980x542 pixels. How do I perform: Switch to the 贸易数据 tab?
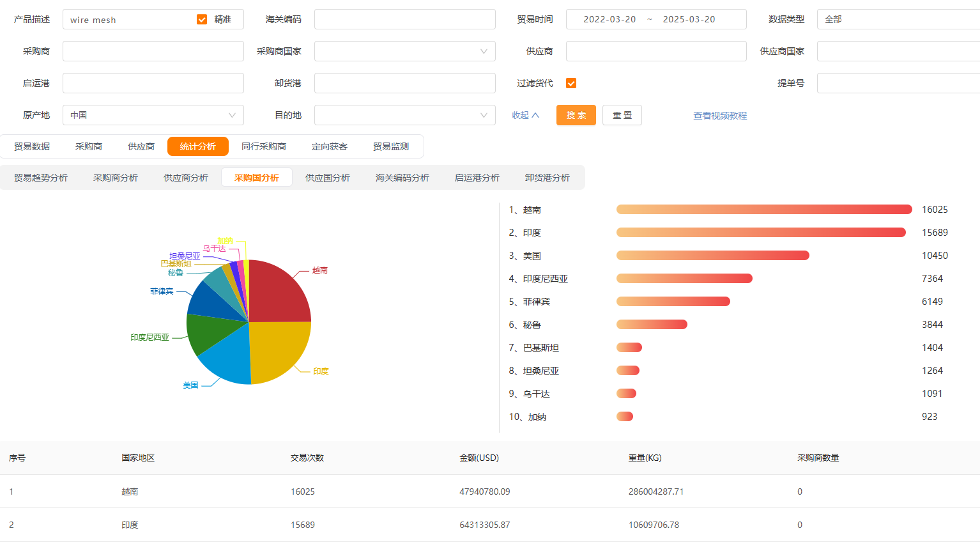pos(32,146)
